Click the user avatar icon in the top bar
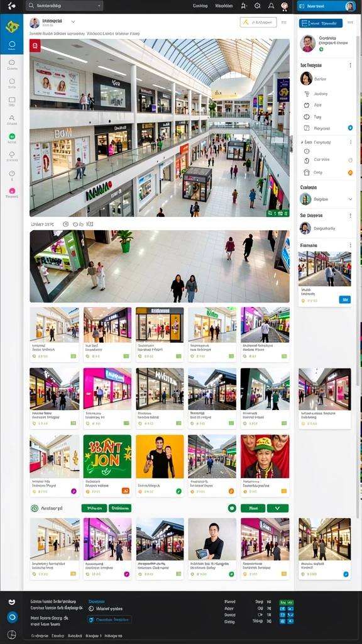 pos(285,6)
